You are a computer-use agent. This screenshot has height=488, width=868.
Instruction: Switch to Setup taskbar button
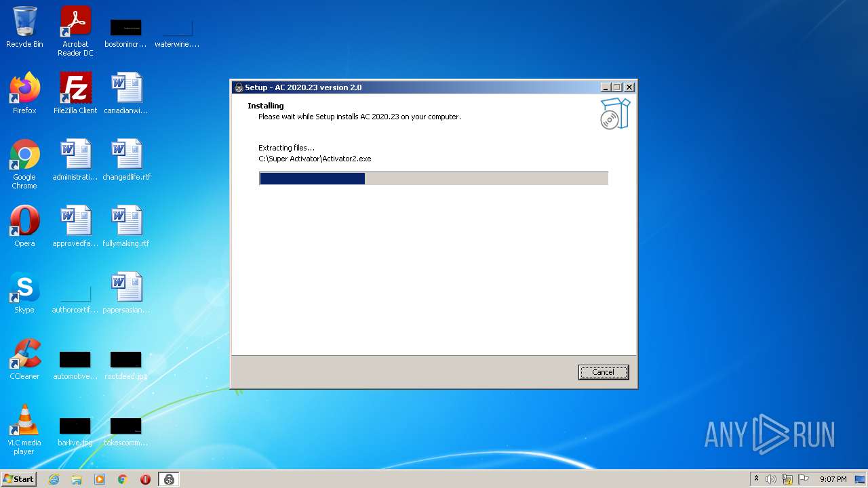[169, 479]
